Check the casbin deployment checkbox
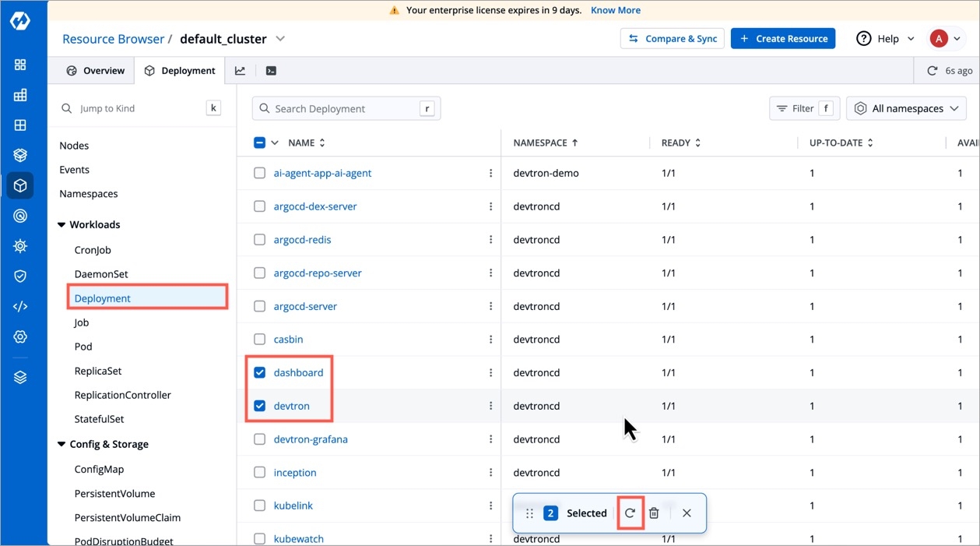Screen dimensions: 980x546 pyautogui.click(x=260, y=340)
